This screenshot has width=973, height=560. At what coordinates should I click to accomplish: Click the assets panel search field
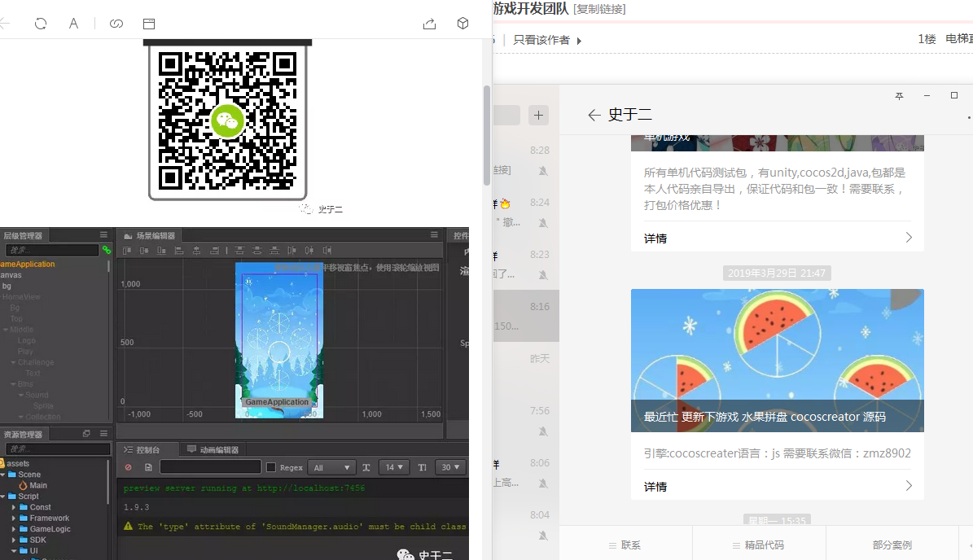(58, 449)
